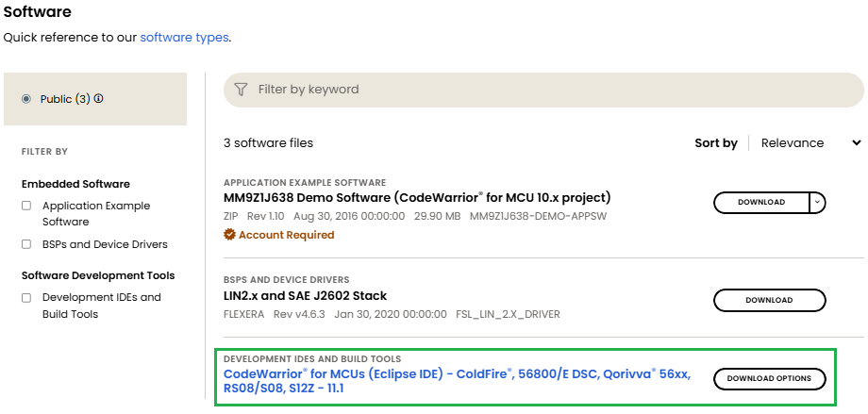The height and width of the screenshot is (414, 868).
Task: Open MM9Z1J638 Demo Software title
Action: pyautogui.click(x=417, y=198)
